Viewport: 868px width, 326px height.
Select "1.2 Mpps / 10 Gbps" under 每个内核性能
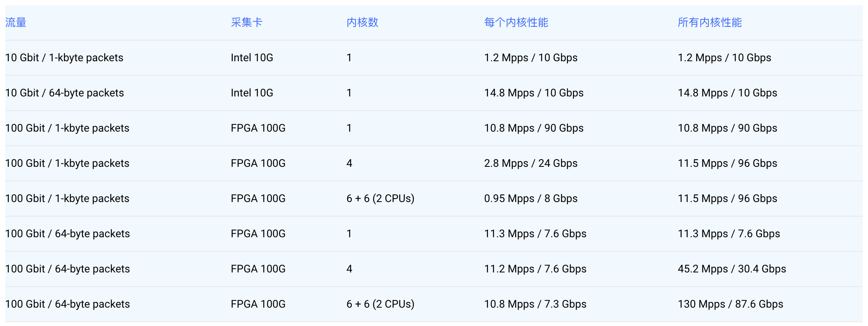[x=530, y=58]
